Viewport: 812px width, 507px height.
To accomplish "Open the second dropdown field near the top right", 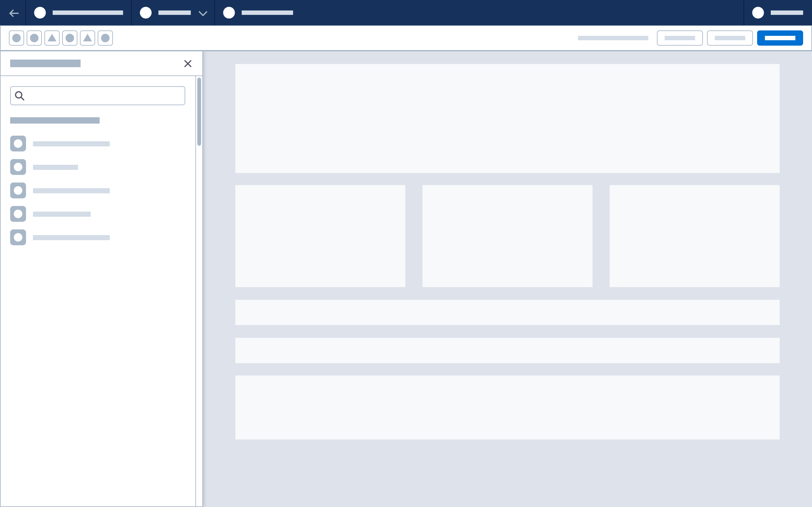I will tap(730, 38).
